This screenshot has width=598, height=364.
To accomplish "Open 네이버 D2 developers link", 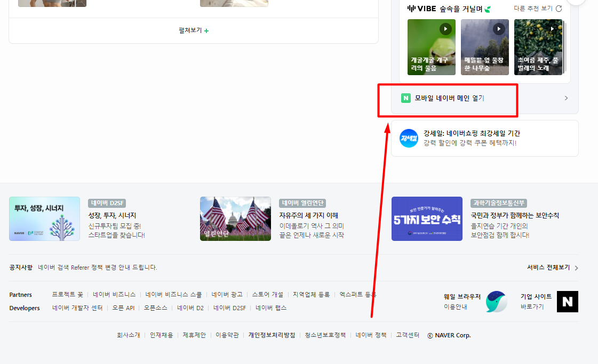I will 190,308.
